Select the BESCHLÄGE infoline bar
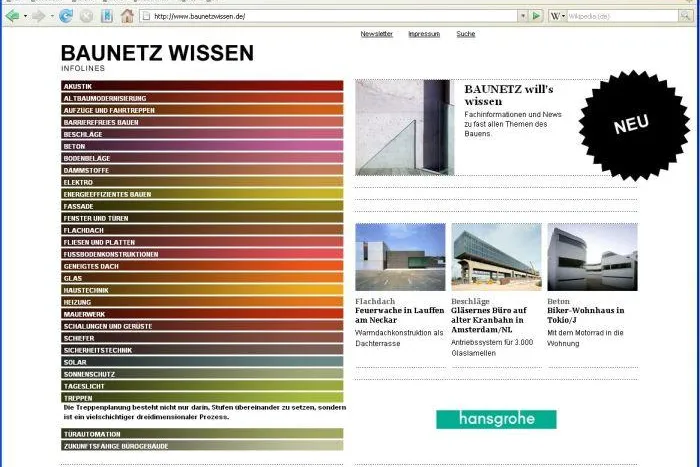 (x=202, y=134)
